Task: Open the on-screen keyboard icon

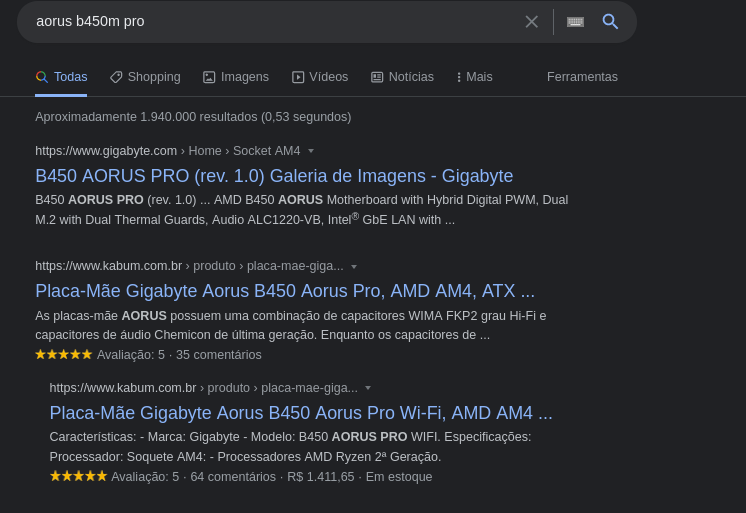Action: 575,22
